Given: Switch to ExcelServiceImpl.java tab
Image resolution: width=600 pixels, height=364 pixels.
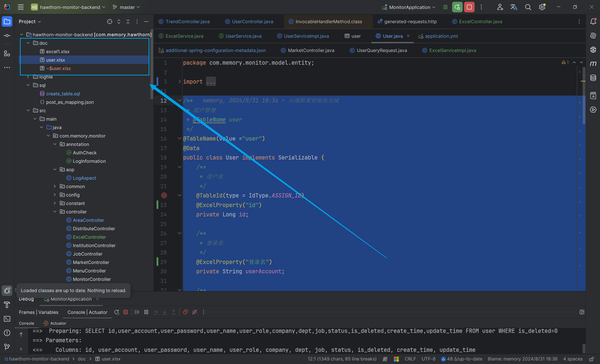Looking at the screenshot, I should 449,50.
